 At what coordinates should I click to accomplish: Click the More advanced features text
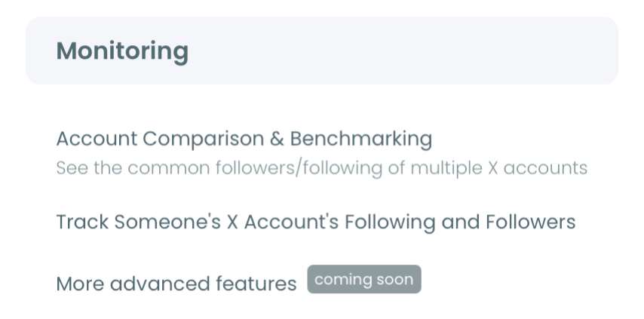[176, 284]
